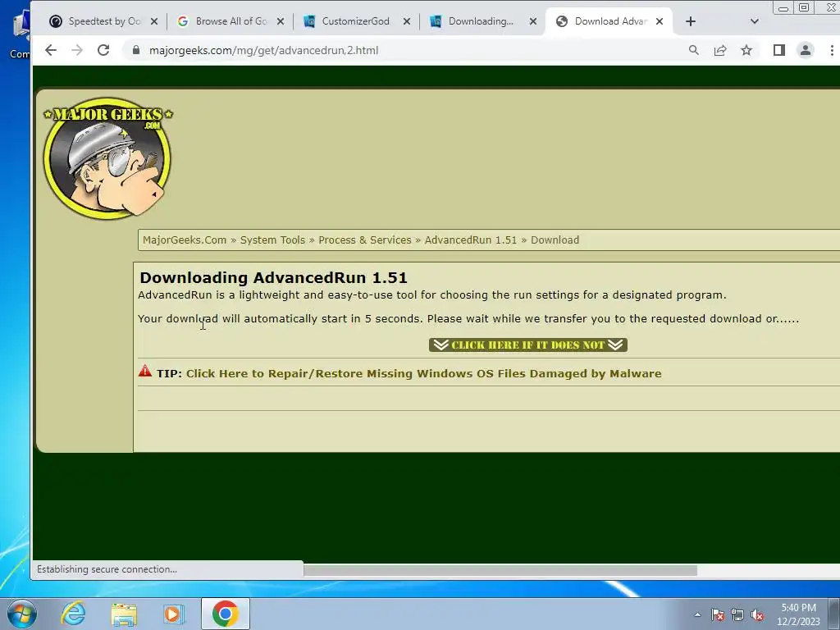Screen dimensions: 840x630
Task: Click the 'Click here if it does not' button
Action: coord(528,345)
